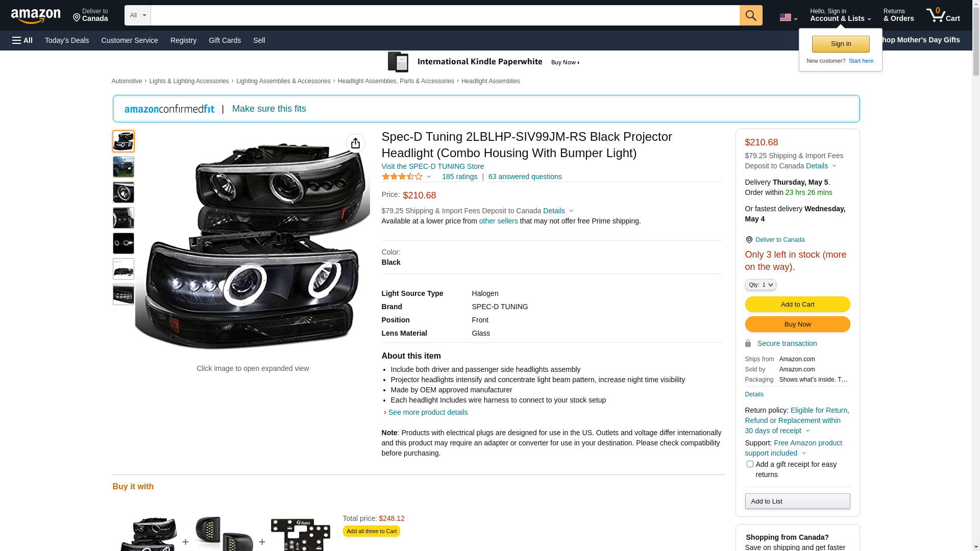
Task: Click the Amazon logo
Action: [36, 16]
